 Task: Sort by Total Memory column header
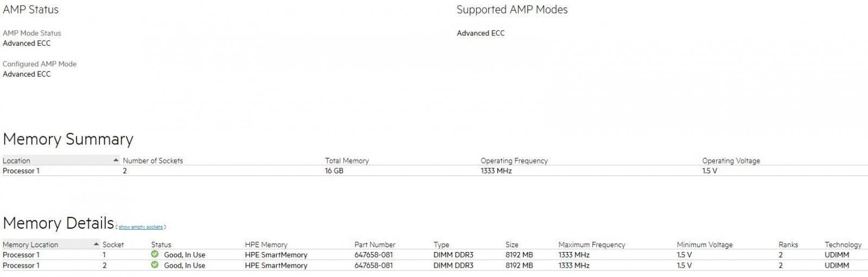point(347,161)
